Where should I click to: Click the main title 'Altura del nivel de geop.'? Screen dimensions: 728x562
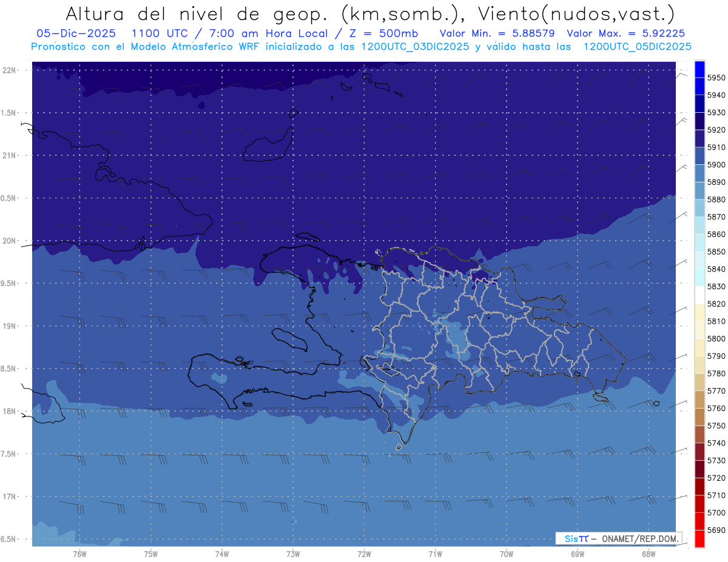(197, 13)
